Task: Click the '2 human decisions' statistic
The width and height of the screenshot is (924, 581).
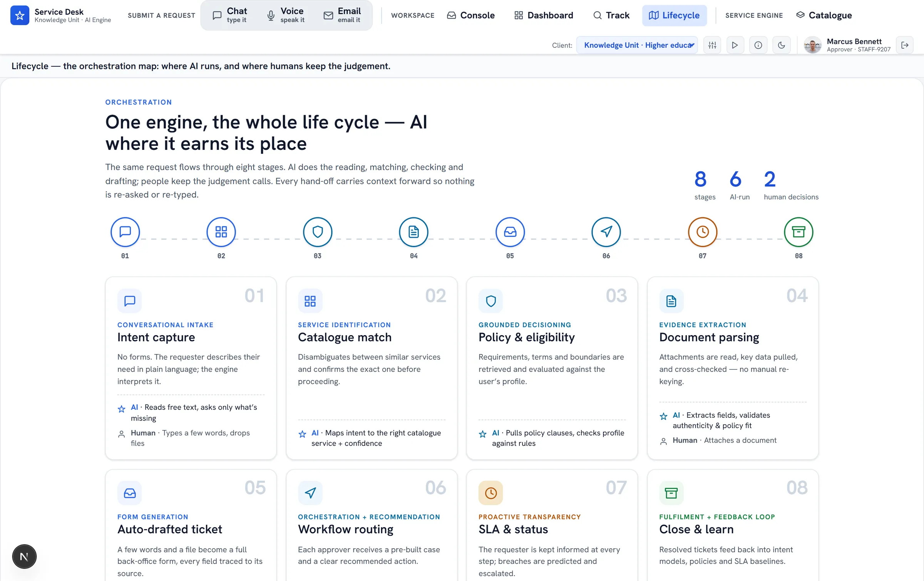Action: 791,185
